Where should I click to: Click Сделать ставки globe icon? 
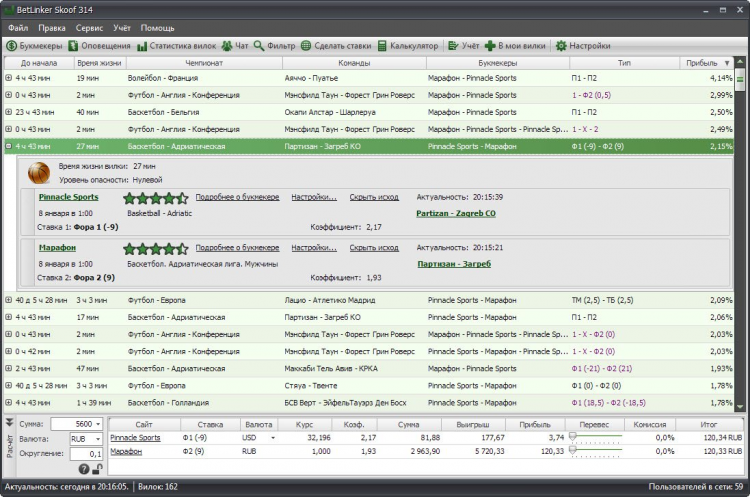(x=306, y=46)
